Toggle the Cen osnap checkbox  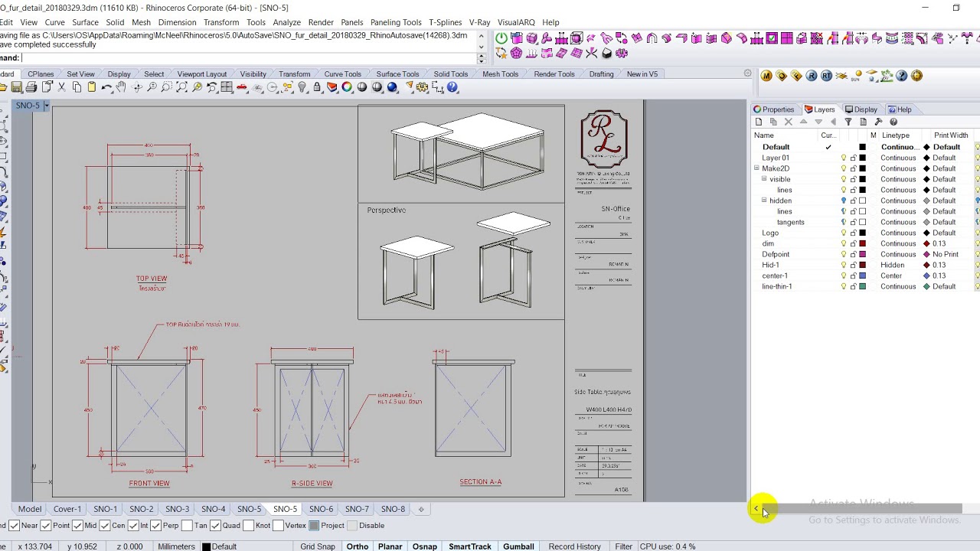[x=105, y=526]
